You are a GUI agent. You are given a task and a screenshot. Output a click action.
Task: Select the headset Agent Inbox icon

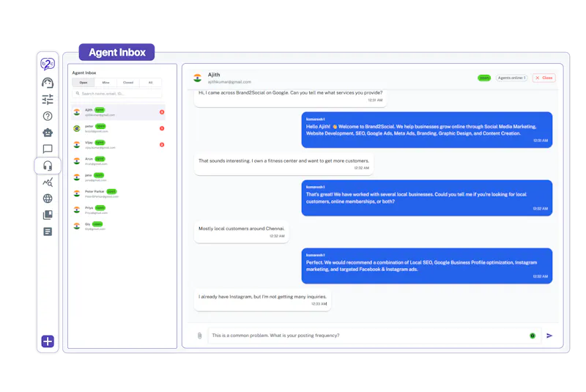click(x=48, y=166)
